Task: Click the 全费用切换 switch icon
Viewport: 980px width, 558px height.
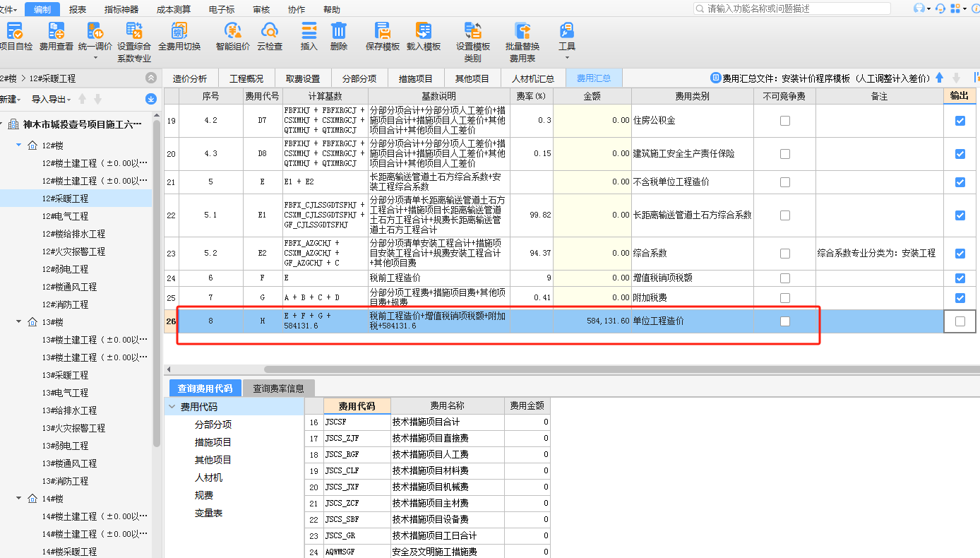Action: click(x=179, y=31)
